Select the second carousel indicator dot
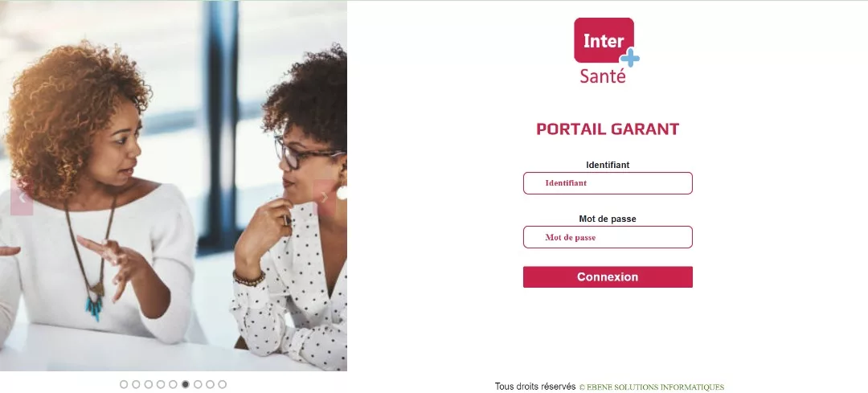This screenshot has width=868, height=393. pos(136,384)
